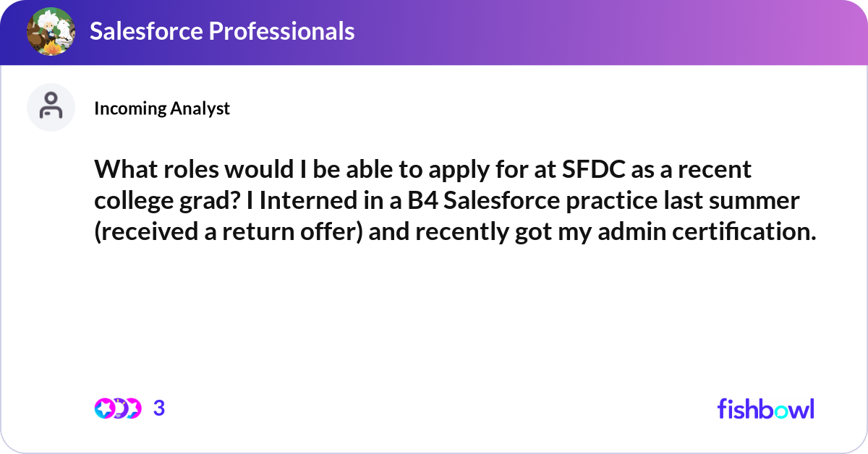Toggle the star reaction on this post
Image resolution: width=868 pixels, height=454 pixels.
click(104, 408)
